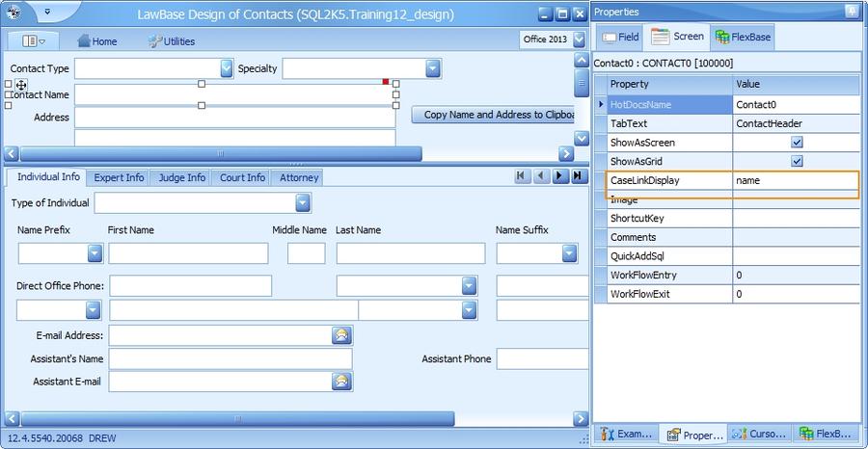Expand the Contact Type dropdown
Screen dimensions: 868x449
227,68
